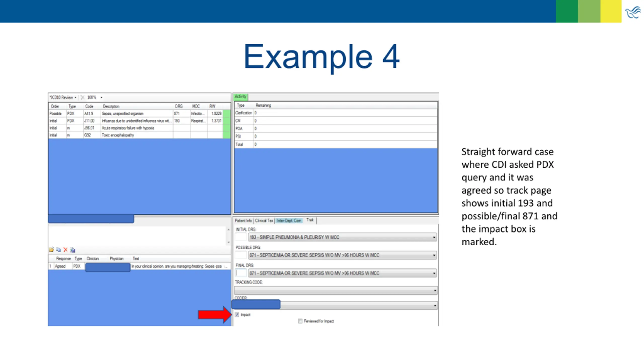
Task: Click the bird logo in the top right corner
Action: (x=633, y=13)
